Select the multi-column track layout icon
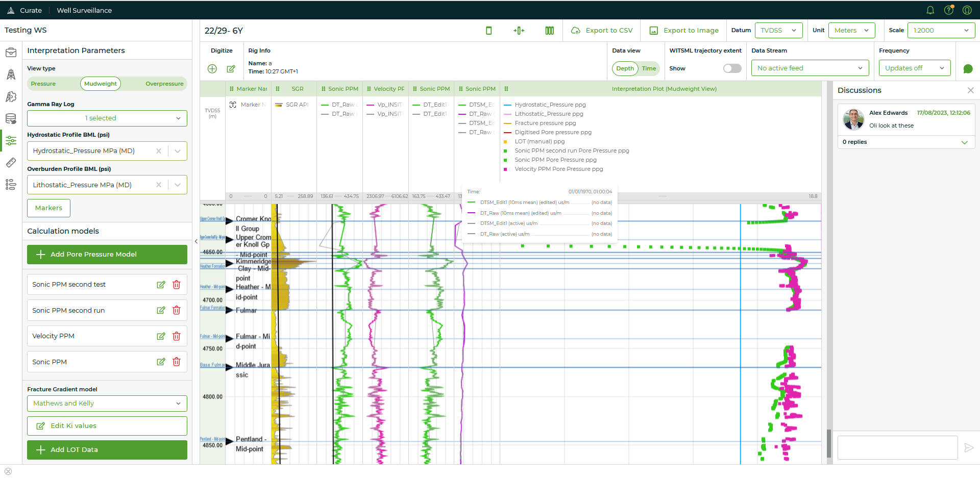This screenshot has height=478, width=980. 549,31
